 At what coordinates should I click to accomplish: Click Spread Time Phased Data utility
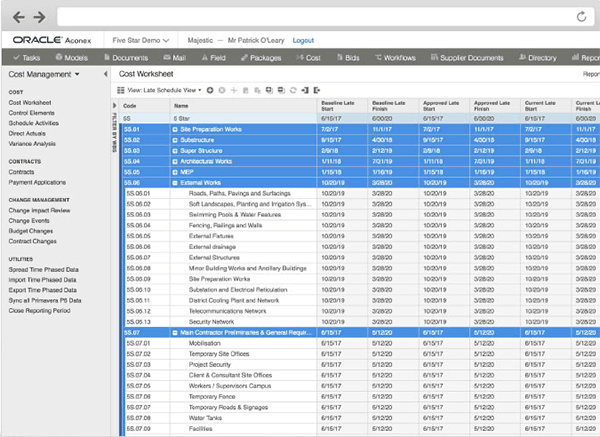[44, 270]
